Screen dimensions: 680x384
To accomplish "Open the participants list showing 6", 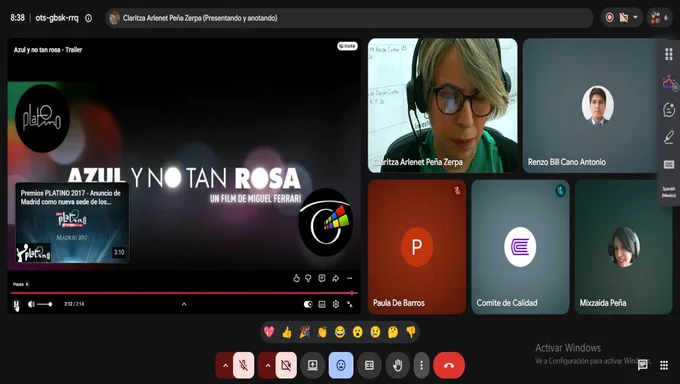I will (x=660, y=18).
